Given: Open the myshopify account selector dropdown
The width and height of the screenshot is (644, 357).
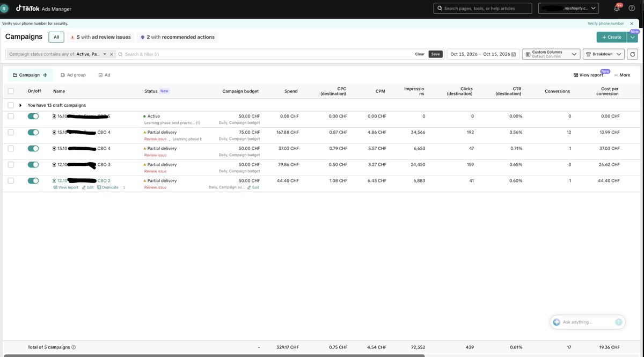Looking at the screenshot, I should [569, 9].
